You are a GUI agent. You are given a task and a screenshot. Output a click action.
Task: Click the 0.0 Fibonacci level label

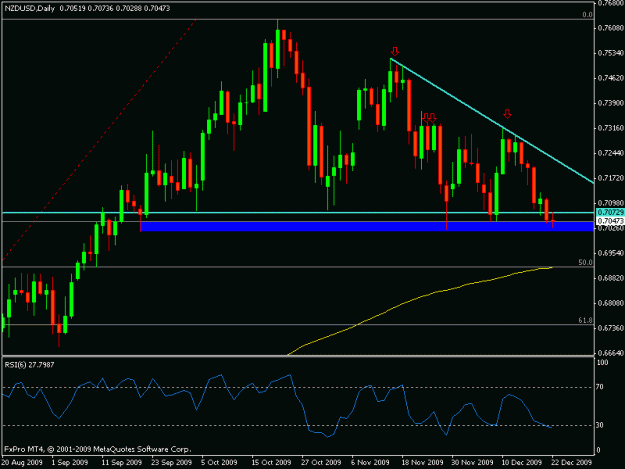[x=587, y=15]
